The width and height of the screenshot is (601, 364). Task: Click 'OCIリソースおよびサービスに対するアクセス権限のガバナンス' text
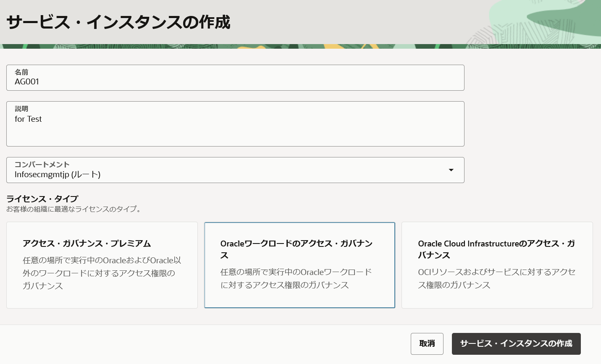tap(497, 278)
